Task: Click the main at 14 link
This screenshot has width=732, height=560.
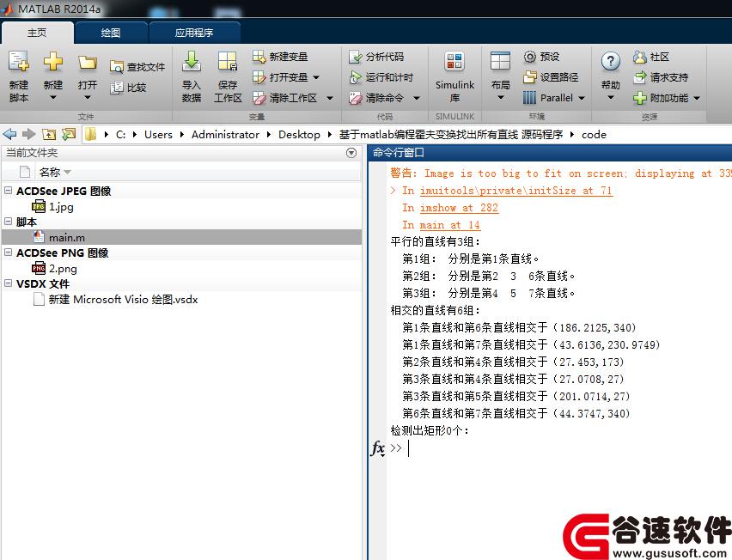Action: click(449, 225)
